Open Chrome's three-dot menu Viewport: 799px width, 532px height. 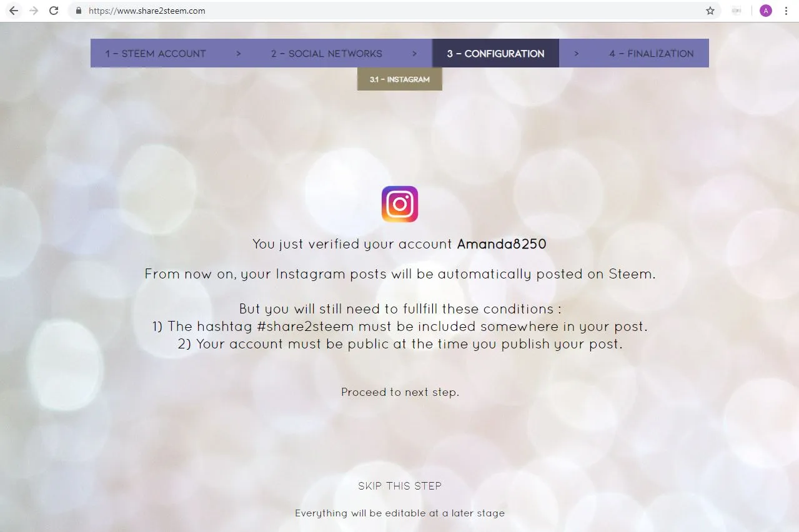click(786, 11)
